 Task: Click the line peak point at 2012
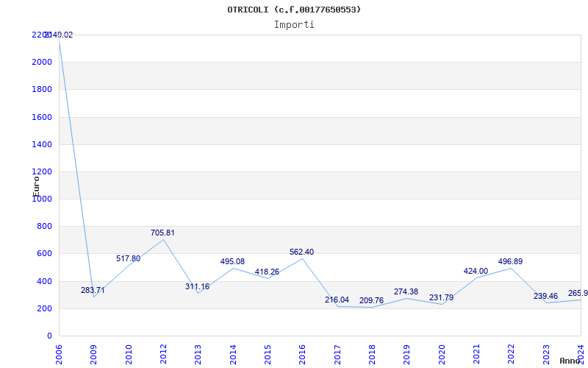pyautogui.click(x=163, y=240)
